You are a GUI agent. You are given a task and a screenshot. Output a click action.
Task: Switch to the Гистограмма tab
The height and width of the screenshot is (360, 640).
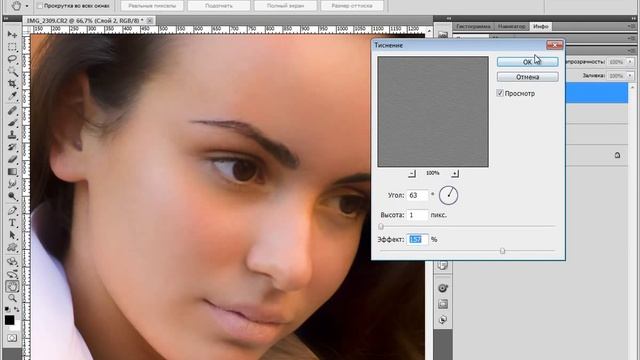tap(473, 26)
